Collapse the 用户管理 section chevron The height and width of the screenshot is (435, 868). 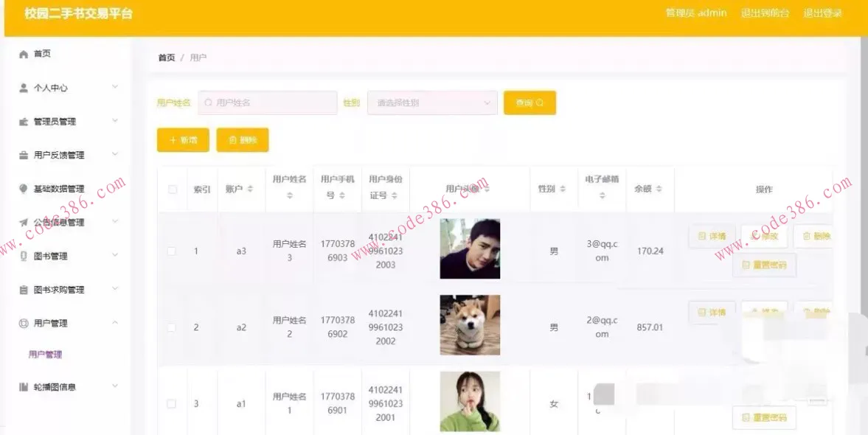pos(115,323)
